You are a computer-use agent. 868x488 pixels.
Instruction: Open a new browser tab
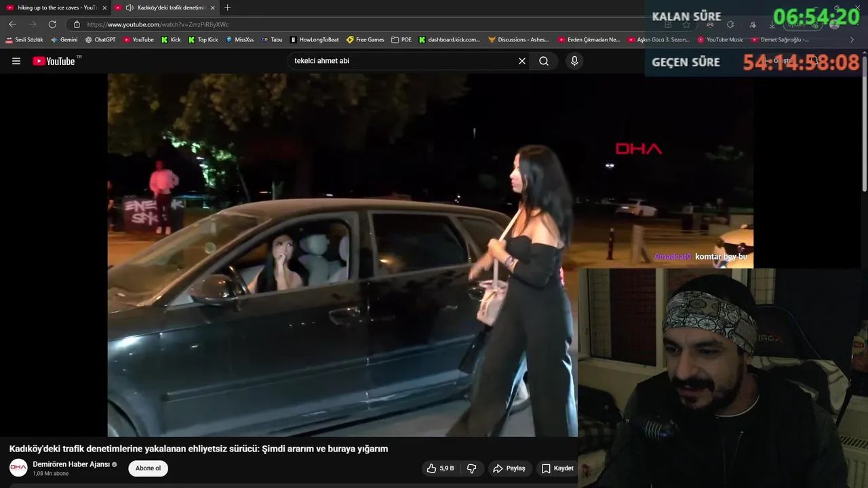[x=227, y=7]
